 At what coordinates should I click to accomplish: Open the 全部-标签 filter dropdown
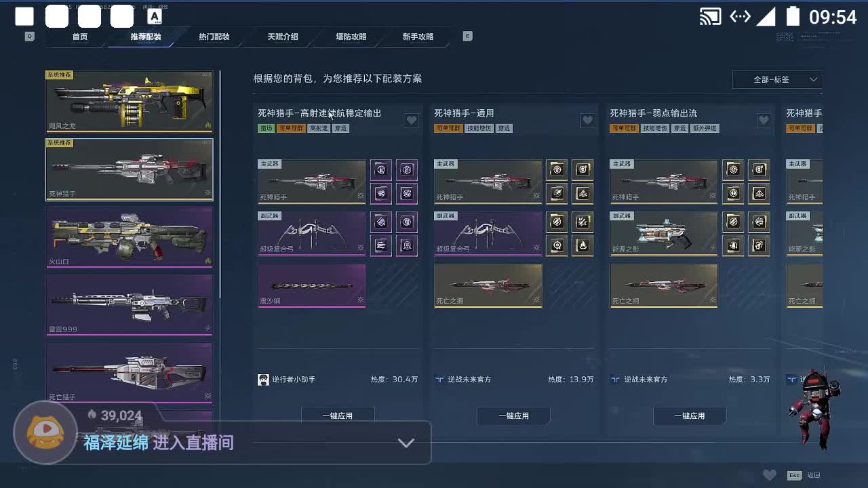coord(777,79)
